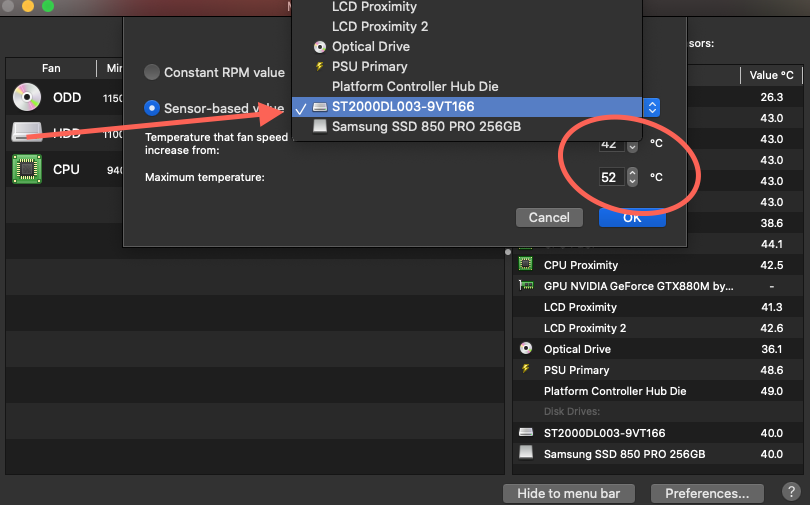Viewport: 810px width, 505px height.
Task: Click CPU Proximity chip icon in sensors list
Action: 525,264
